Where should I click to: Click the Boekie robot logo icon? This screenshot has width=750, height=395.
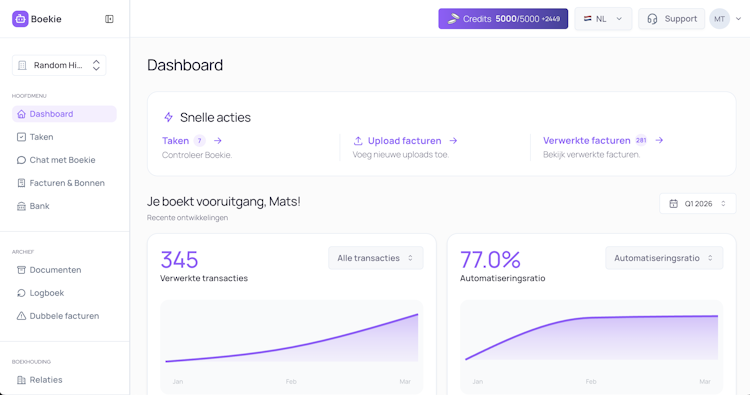click(20, 19)
